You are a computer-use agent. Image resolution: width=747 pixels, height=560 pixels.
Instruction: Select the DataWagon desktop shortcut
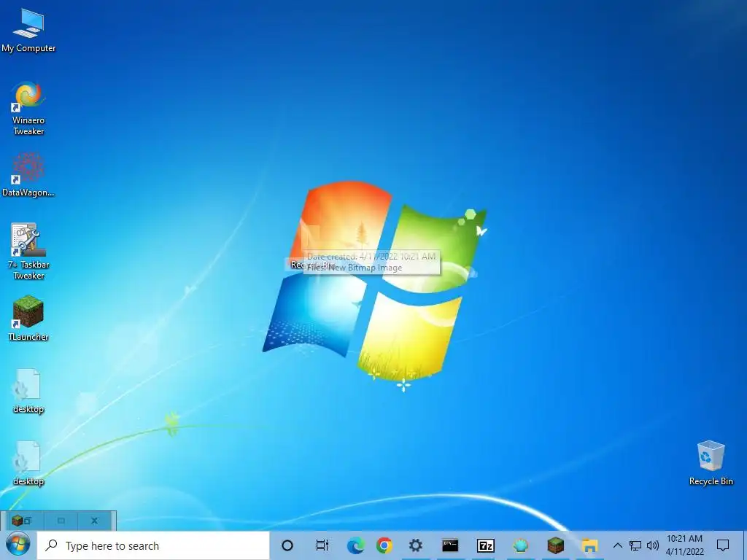click(x=28, y=175)
